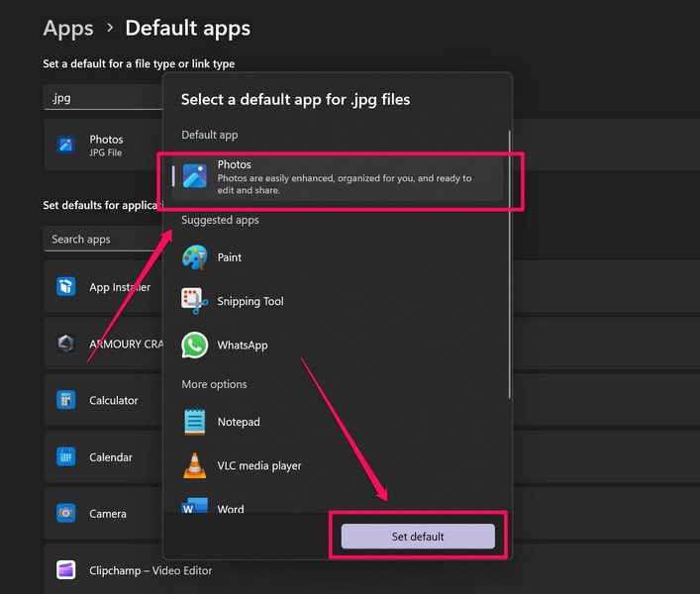Click the Word app icon

click(x=195, y=508)
